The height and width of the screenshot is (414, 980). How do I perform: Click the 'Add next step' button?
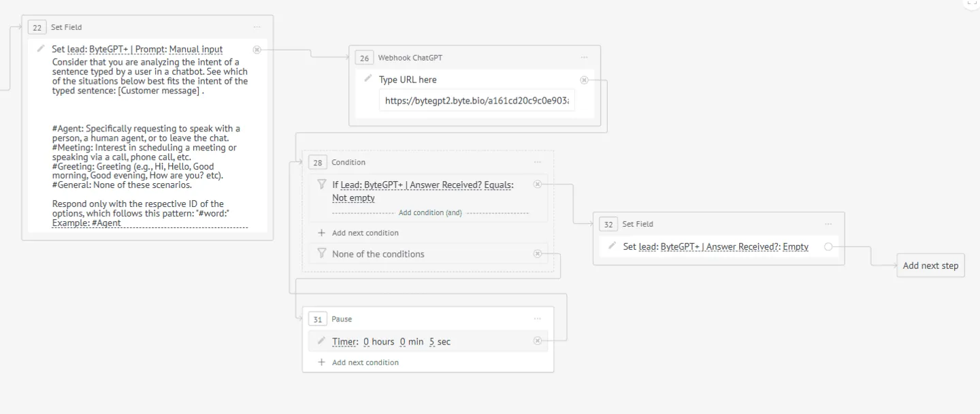pos(930,266)
